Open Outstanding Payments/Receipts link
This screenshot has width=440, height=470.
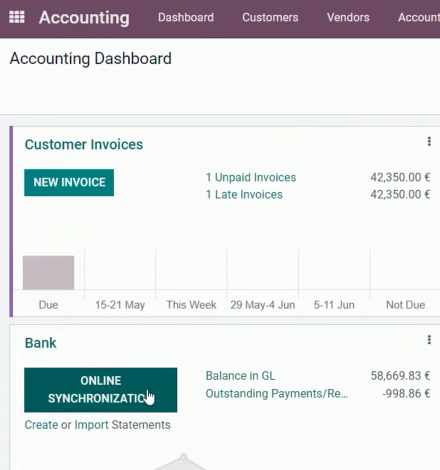277,394
